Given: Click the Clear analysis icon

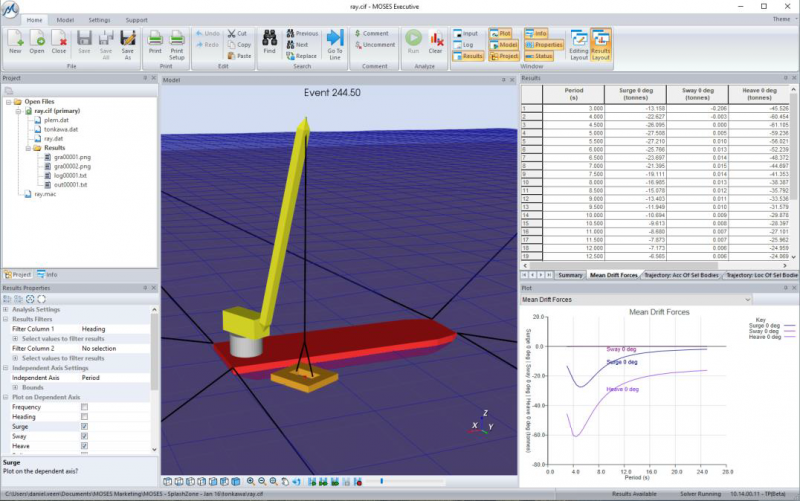Looking at the screenshot, I should point(436,39).
